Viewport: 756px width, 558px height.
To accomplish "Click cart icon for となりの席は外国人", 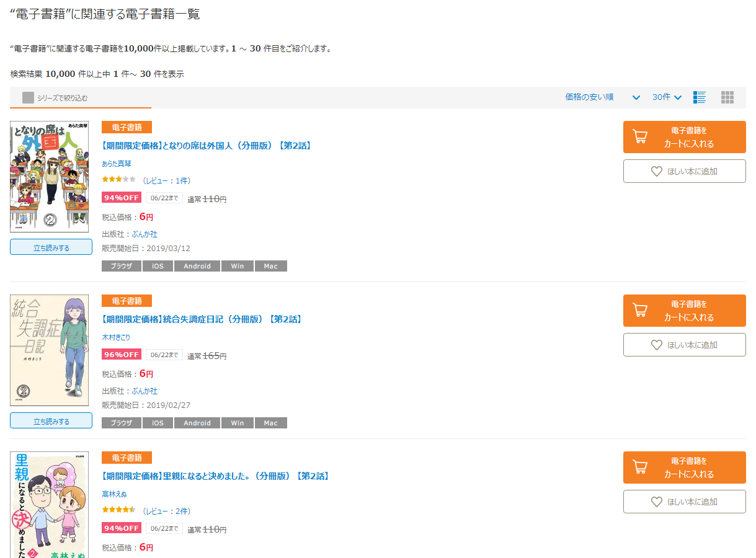I will tap(639, 136).
